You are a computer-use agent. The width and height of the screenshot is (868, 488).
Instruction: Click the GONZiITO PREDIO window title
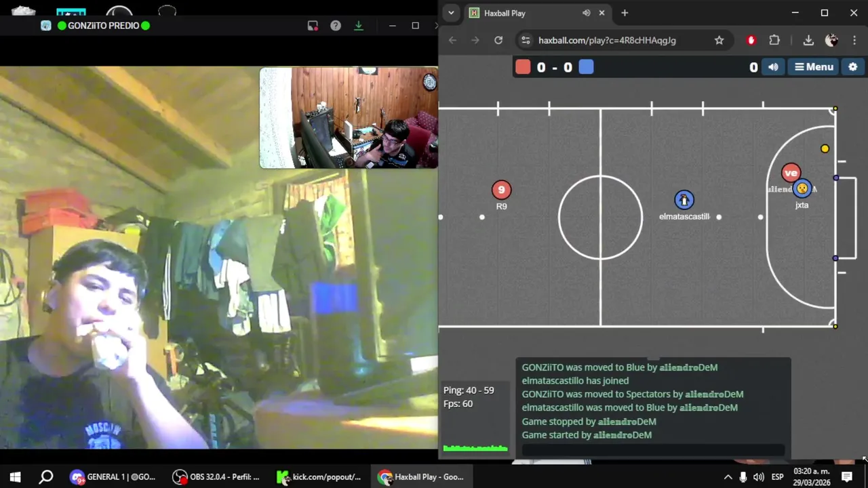(x=103, y=26)
